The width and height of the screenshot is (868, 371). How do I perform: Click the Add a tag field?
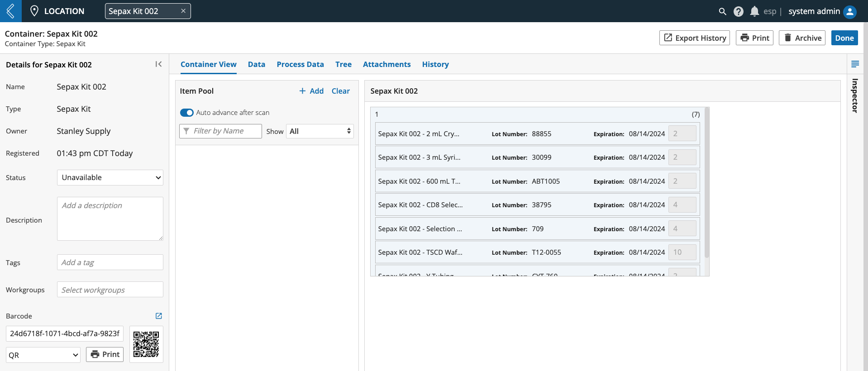pos(110,262)
